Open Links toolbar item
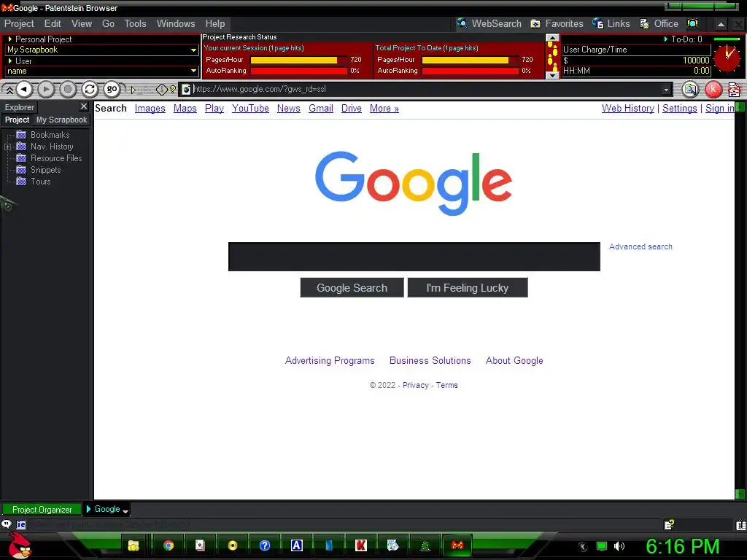 (611, 23)
